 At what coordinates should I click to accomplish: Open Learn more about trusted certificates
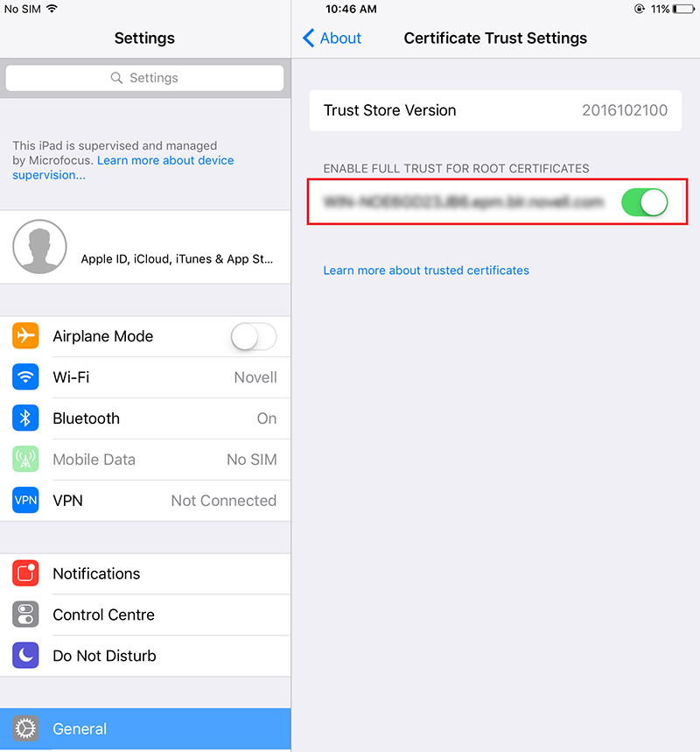click(x=426, y=271)
